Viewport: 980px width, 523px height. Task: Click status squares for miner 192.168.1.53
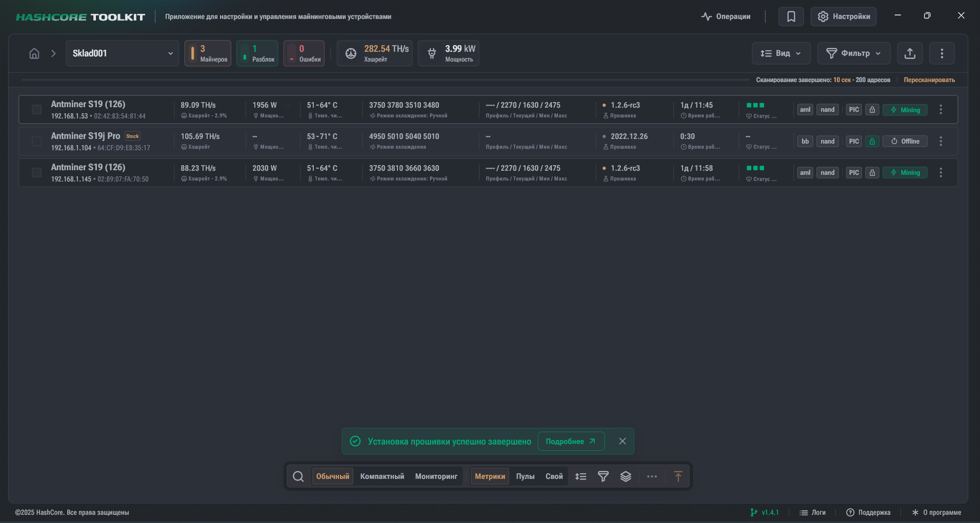[755, 105]
